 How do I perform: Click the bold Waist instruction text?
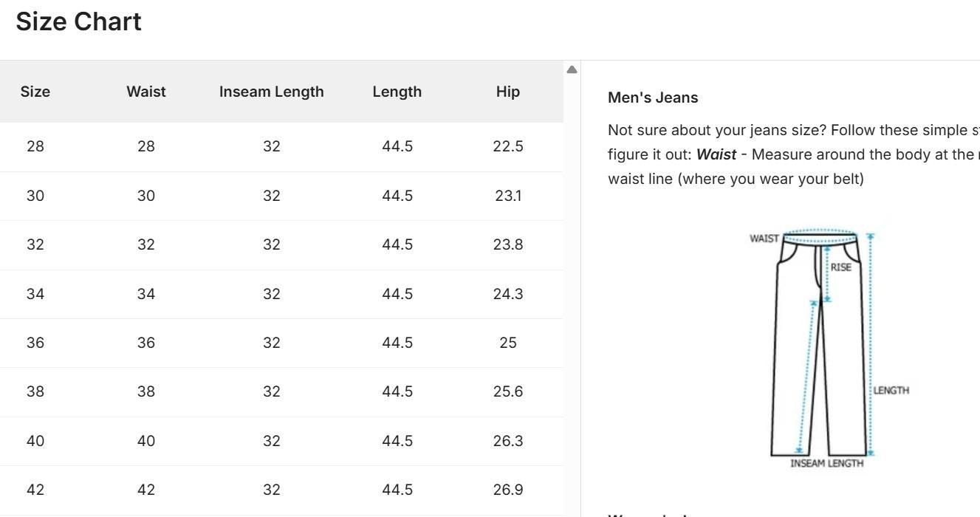point(716,154)
